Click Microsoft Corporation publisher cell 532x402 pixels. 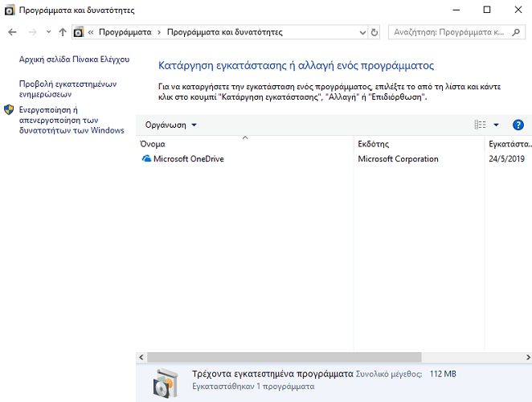[398, 159]
